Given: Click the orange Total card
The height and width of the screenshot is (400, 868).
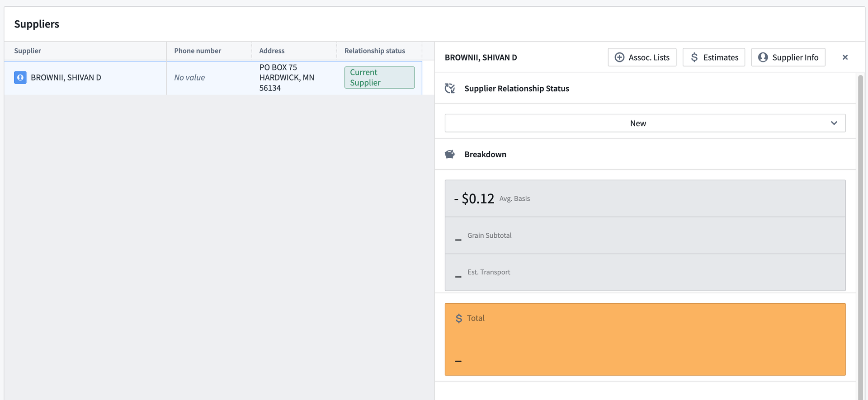Looking at the screenshot, I should click(645, 339).
